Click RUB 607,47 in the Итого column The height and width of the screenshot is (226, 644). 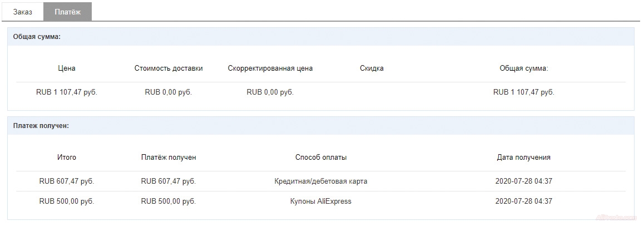click(x=67, y=181)
